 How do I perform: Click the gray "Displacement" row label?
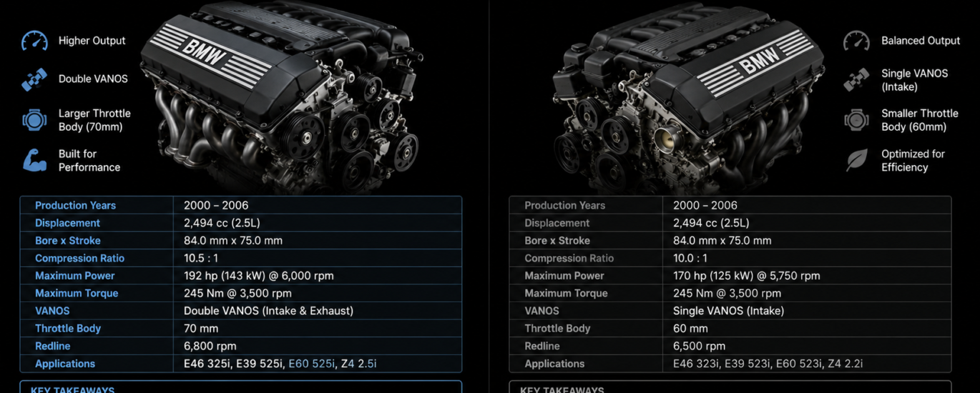pos(557,223)
